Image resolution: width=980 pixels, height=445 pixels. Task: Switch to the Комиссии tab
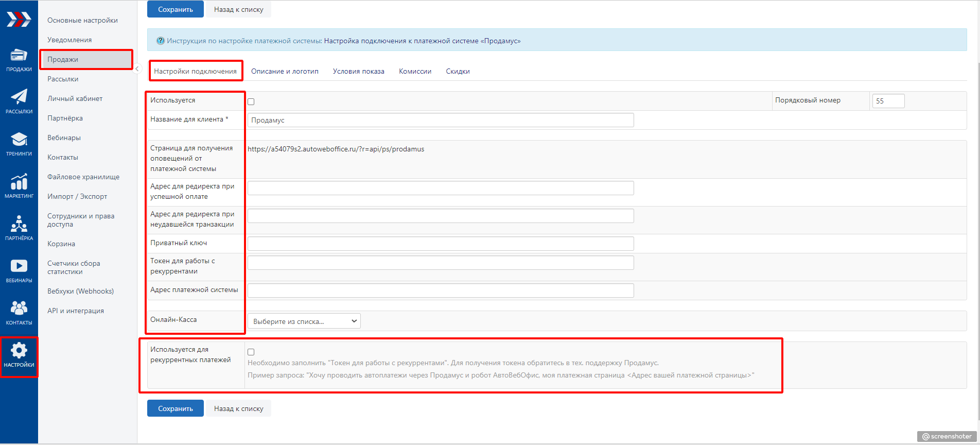click(415, 72)
